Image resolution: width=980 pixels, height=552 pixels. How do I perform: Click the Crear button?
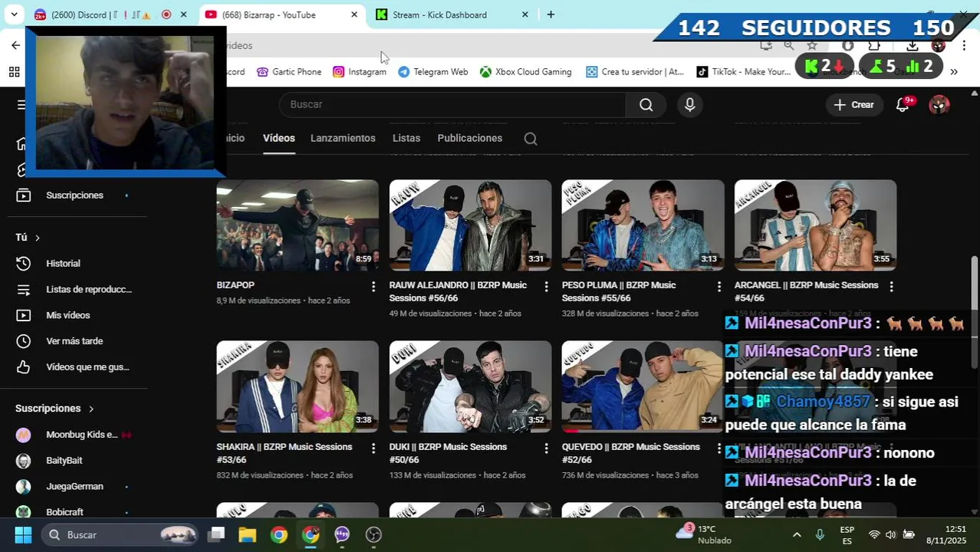point(854,105)
